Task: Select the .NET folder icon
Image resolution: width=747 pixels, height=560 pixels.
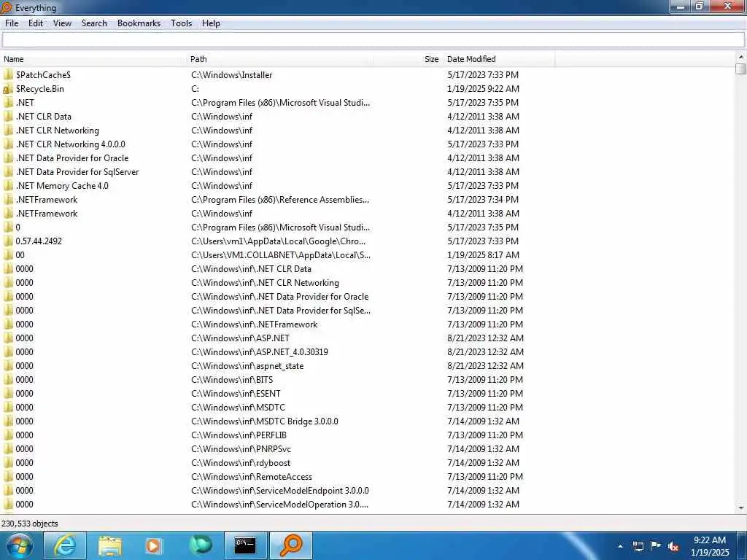Action: [x=8, y=102]
